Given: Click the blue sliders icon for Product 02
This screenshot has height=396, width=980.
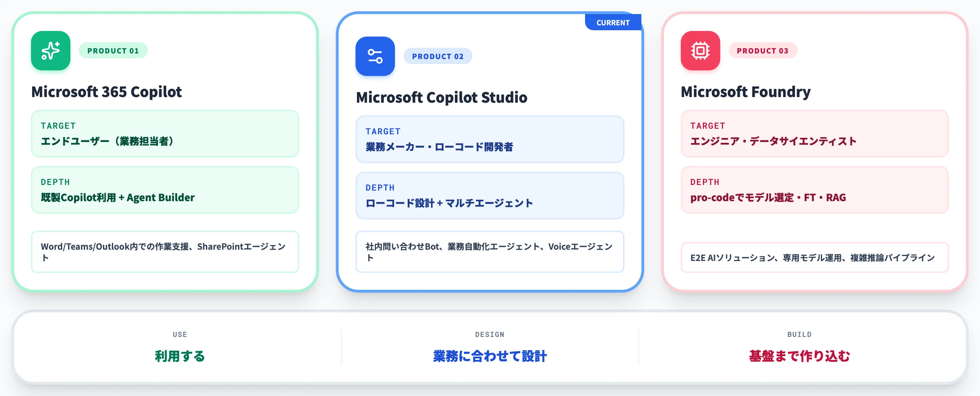Looking at the screenshot, I should pos(375,56).
